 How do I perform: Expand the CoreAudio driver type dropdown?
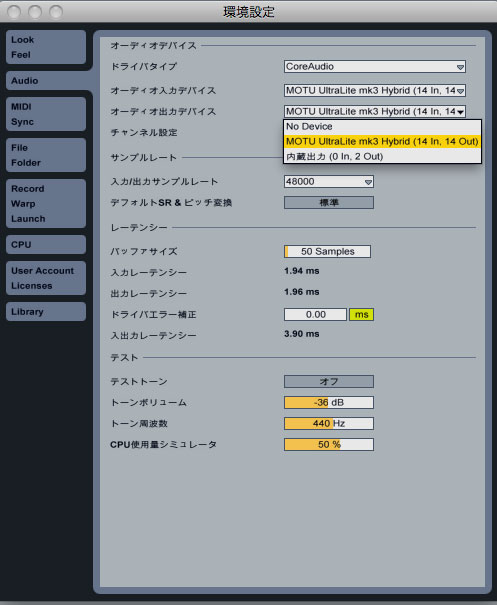(375, 66)
